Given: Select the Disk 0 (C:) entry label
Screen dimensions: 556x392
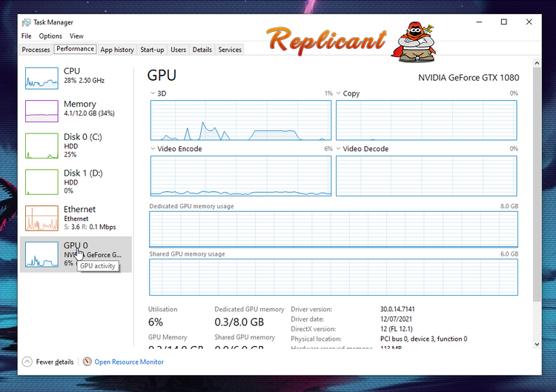Looking at the screenshot, I should (x=82, y=137).
